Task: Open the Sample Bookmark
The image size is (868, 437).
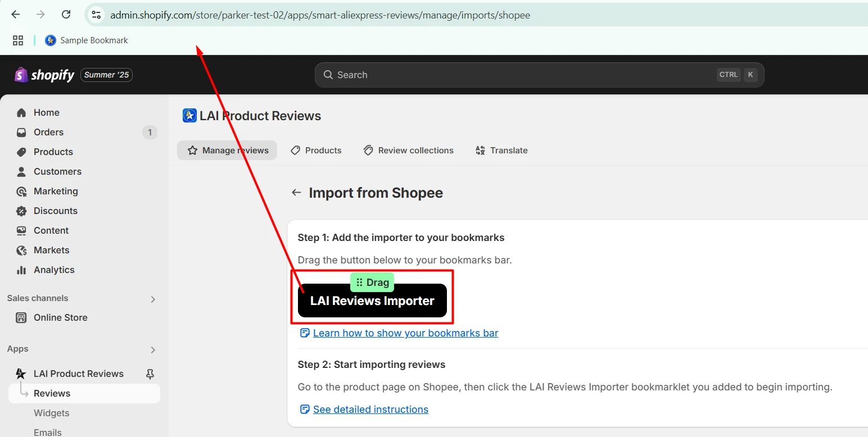Action: pyautogui.click(x=87, y=40)
